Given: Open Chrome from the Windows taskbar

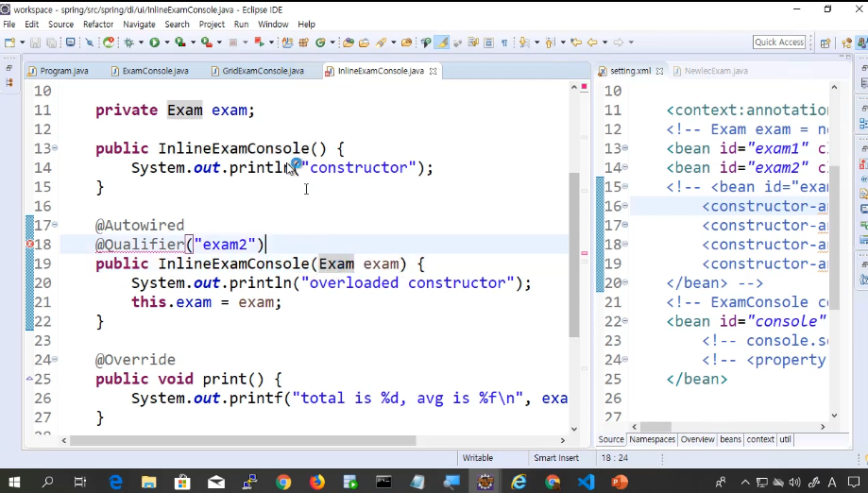Looking at the screenshot, I should click(282, 482).
